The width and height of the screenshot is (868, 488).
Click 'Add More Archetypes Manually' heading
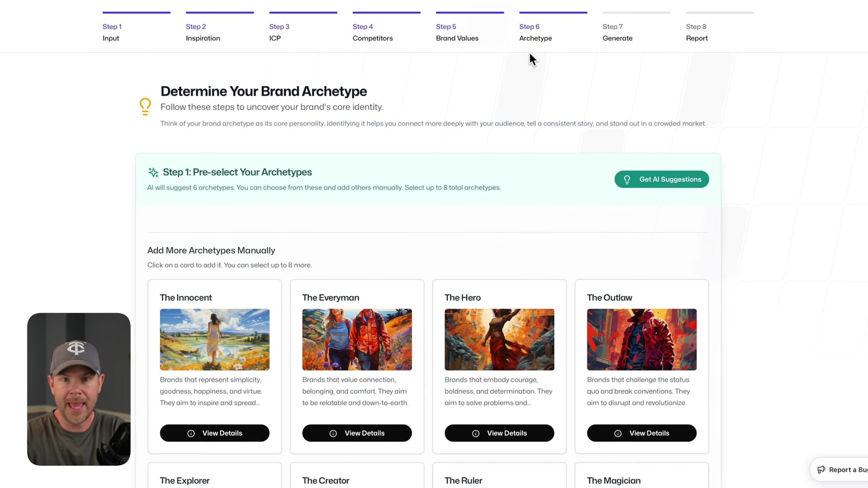pos(211,250)
